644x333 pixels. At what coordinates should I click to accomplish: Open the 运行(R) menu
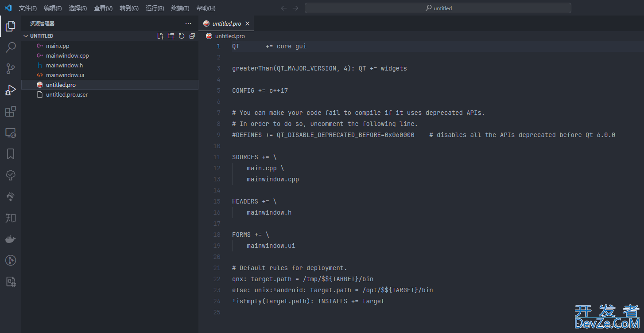click(155, 8)
